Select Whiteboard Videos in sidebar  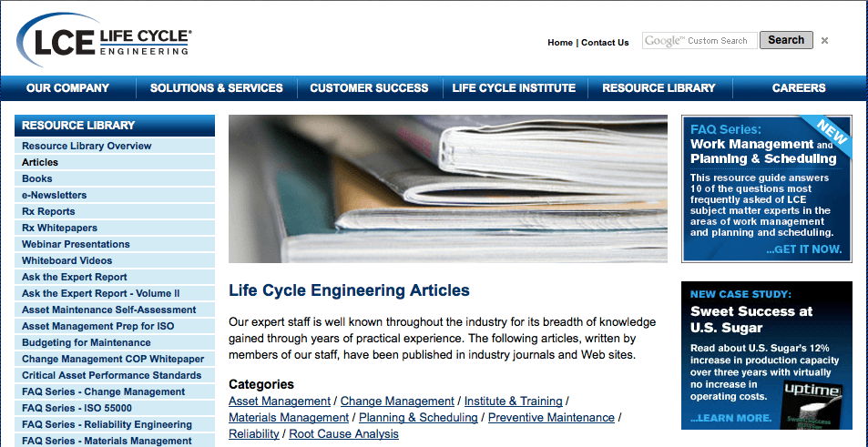tap(115, 260)
